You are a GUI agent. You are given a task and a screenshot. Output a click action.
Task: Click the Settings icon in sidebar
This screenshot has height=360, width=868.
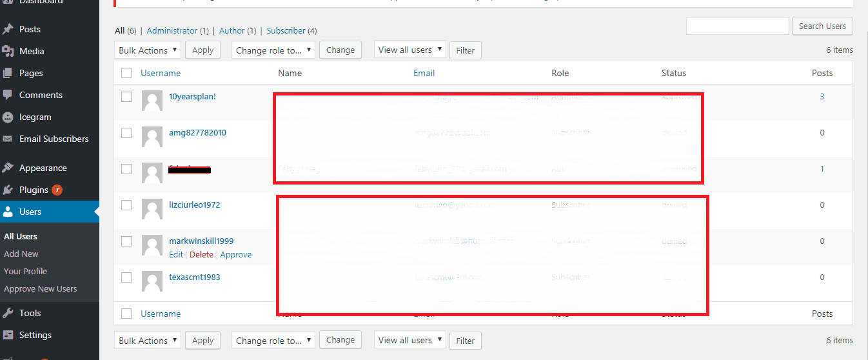(8, 335)
